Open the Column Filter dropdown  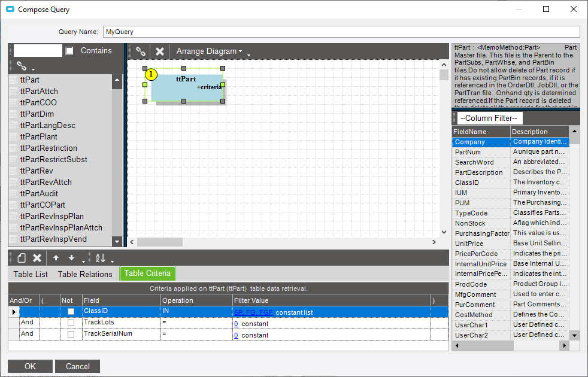click(x=489, y=117)
